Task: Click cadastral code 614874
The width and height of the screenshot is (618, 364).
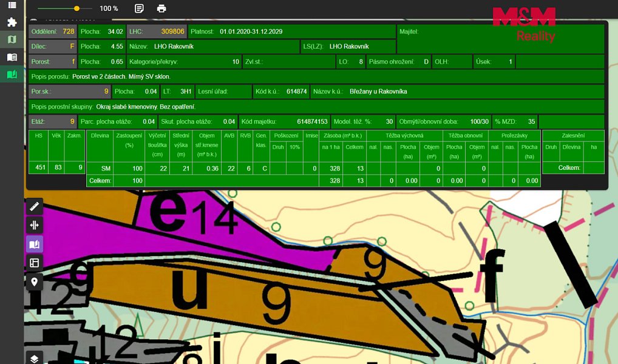Action: coord(296,92)
